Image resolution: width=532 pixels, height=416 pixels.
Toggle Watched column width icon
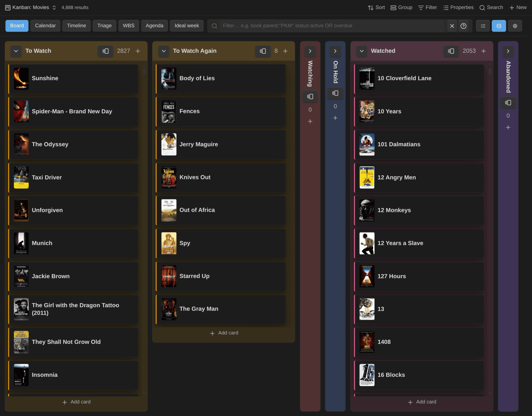pos(451,51)
